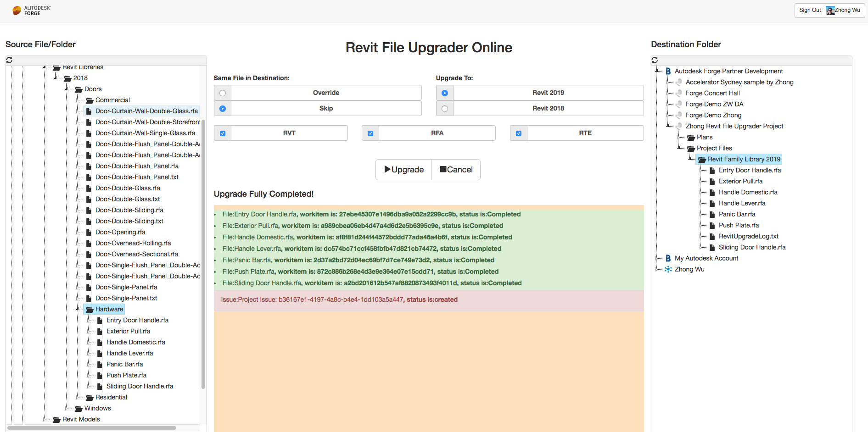Refresh the Source File/Folder tree
Image resolution: width=868 pixels, height=432 pixels.
point(9,60)
